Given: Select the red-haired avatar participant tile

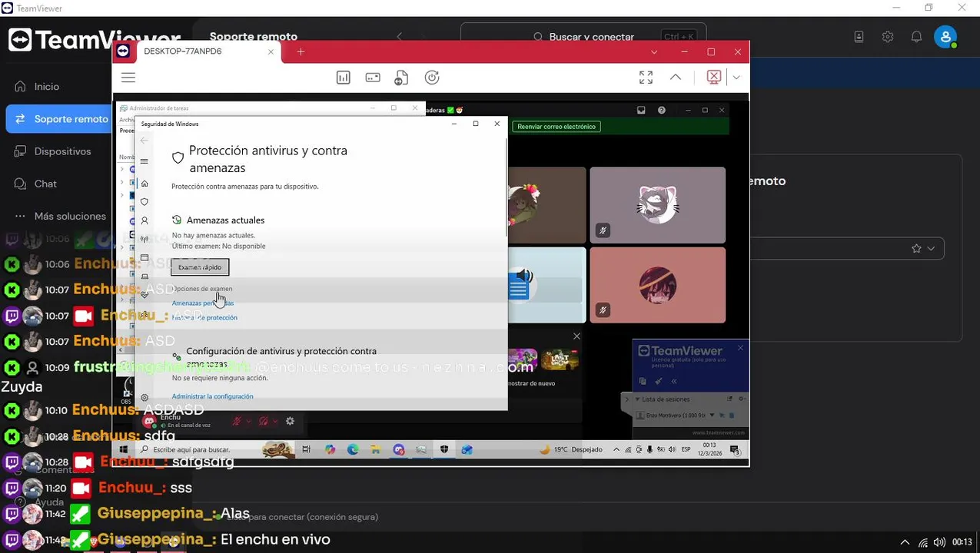Looking at the screenshot, I should point(657,285).
